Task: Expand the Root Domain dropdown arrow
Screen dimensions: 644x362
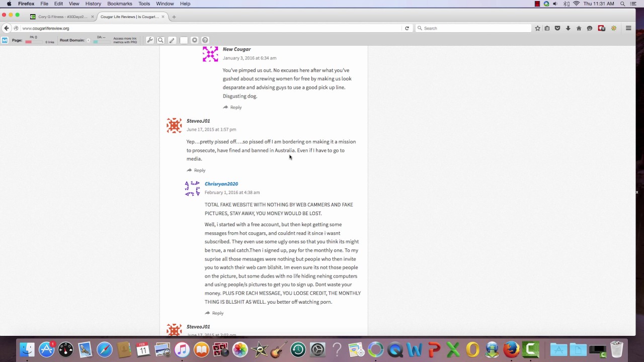Action: [x=89, y=40]
